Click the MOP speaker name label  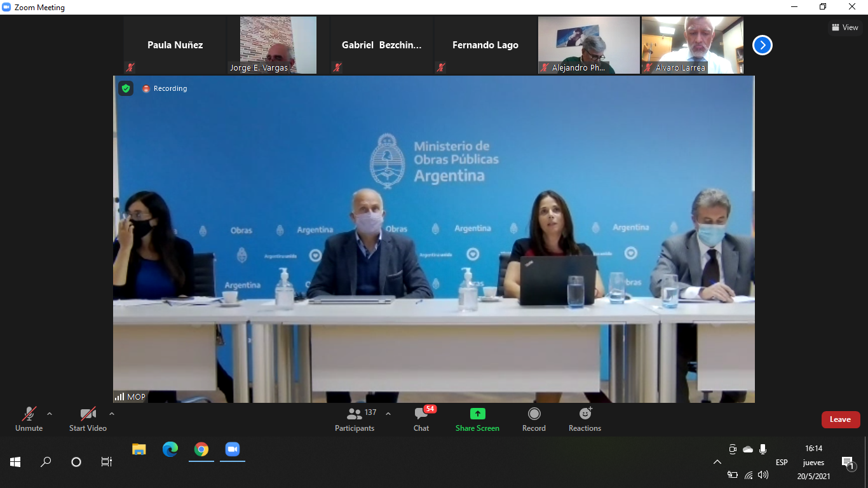coord(136,396)
